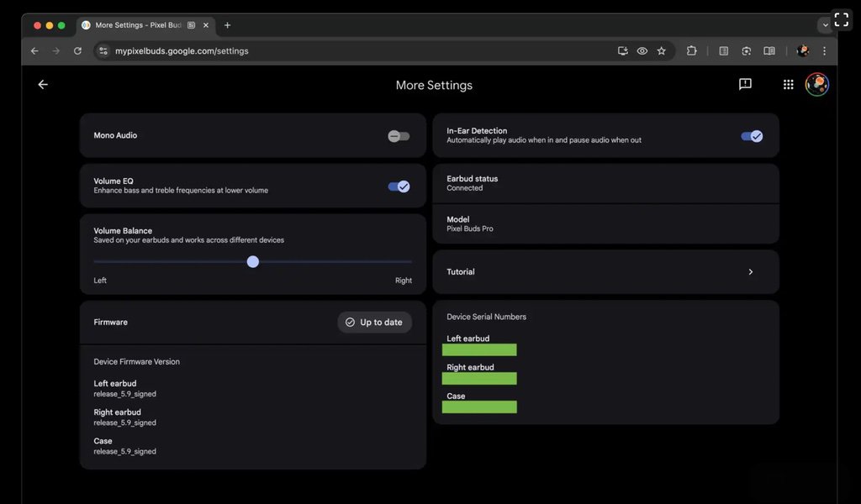
Task: Click the Volume Balance slider thumb
Action: click(x=252, y=261)
